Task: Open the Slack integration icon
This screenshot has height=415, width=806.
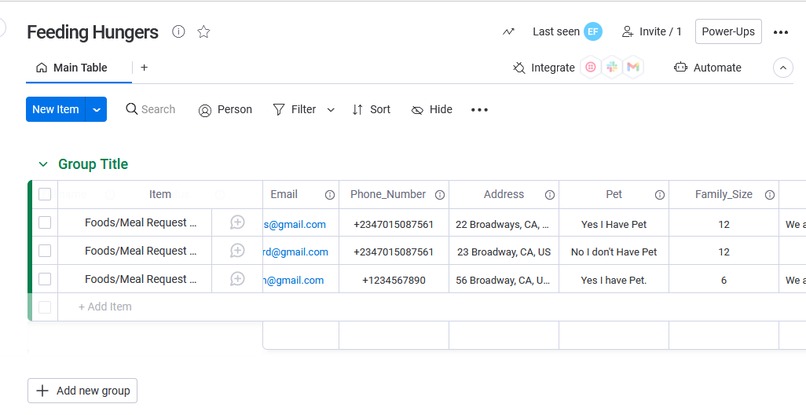Action: (x=612, y=67)
